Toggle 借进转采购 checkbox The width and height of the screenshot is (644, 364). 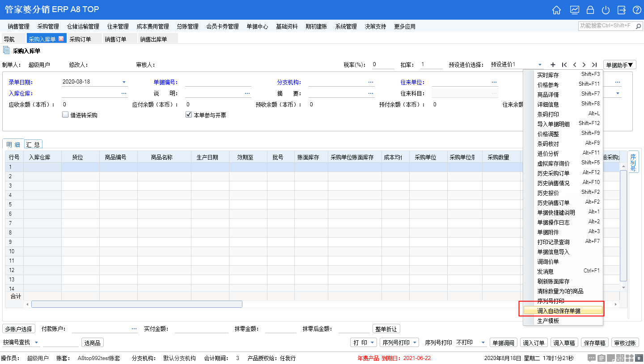[65, 115]
